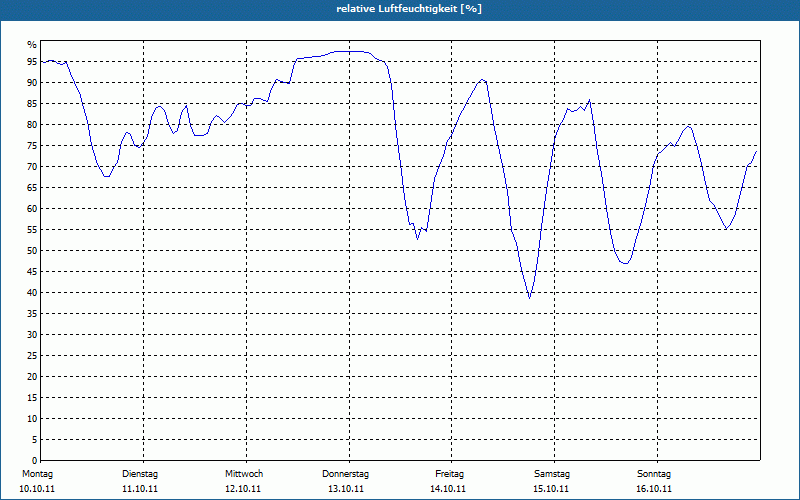Click the "Sonntag" day label
Image resolution: width=800 pixels, height=500 pixels.
tap(654, 474)
